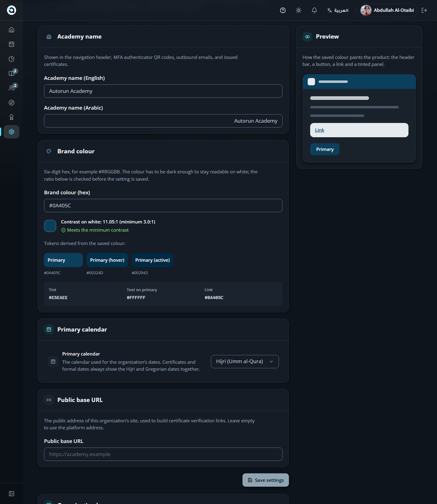This screenshot has width=437, height=504.
Task: Open the compass icon in sidebar
Action: coord(12,103)
